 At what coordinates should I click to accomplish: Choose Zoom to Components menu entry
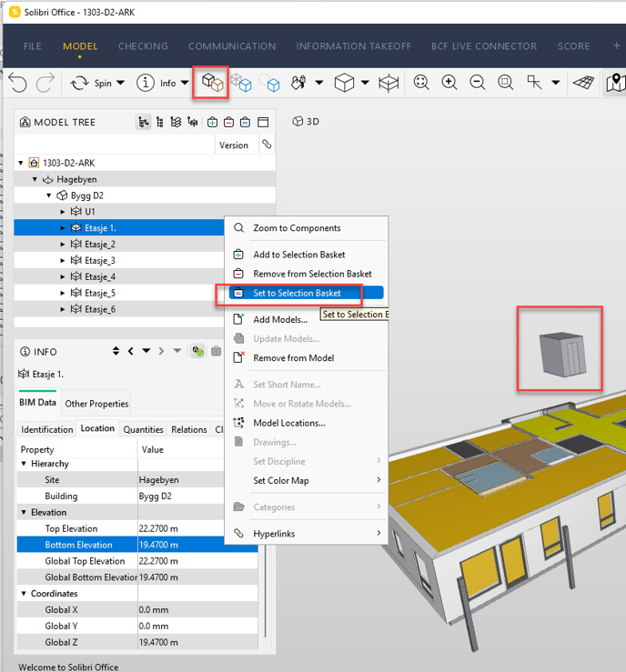point(306,228)
